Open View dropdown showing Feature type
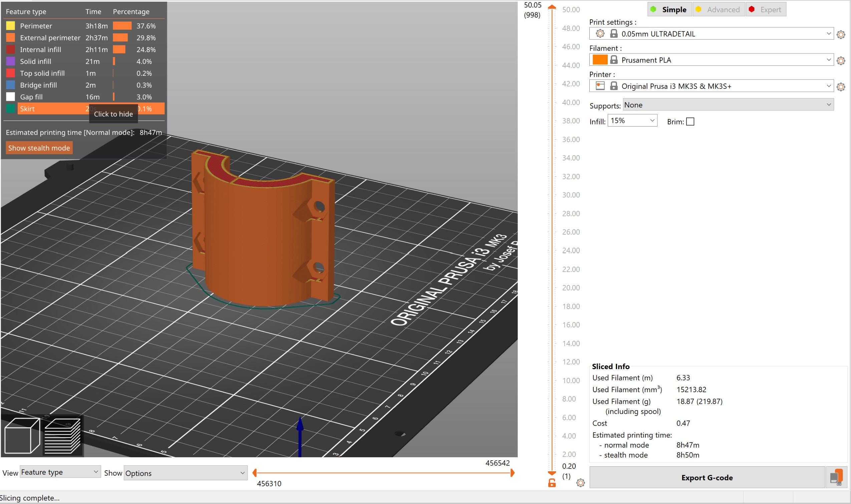The height and width of the screenshot is (504, 851). (x=60, y=472)
